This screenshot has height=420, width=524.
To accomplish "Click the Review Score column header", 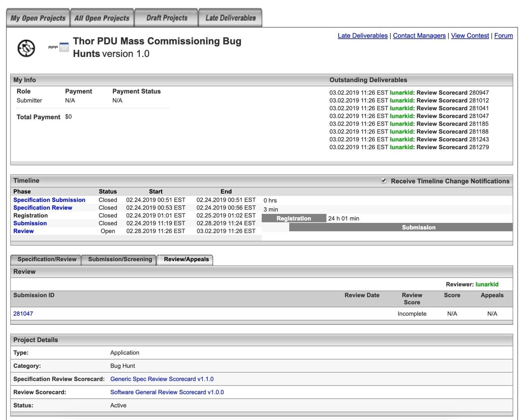I will click(412, 298).
